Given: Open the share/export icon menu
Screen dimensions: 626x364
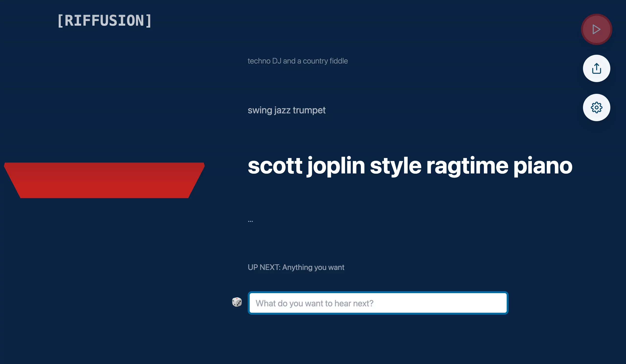Looking at the screenshot, I should tap(597, 68).
